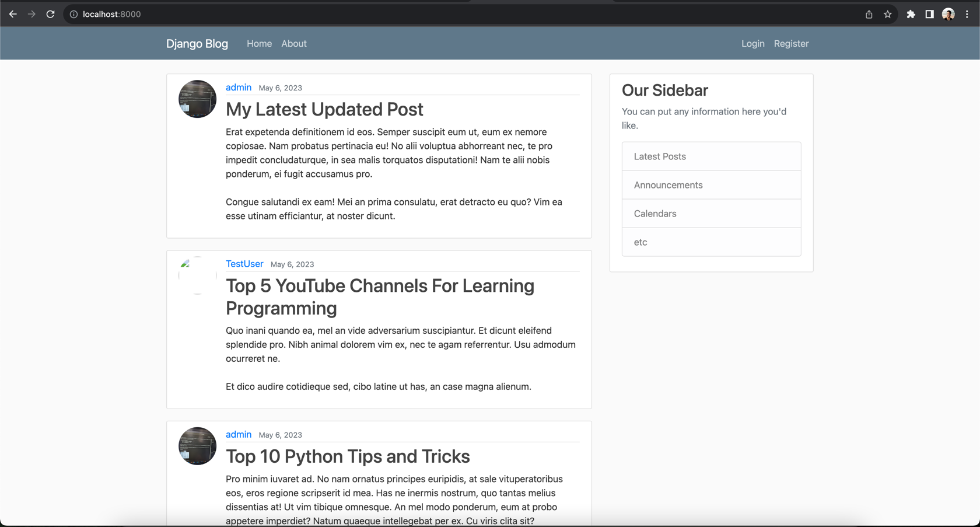Image resolution: width=980 pixels, height=527 pixels.
Task: Open the Home nav item
Action: (x=259, y=44)
